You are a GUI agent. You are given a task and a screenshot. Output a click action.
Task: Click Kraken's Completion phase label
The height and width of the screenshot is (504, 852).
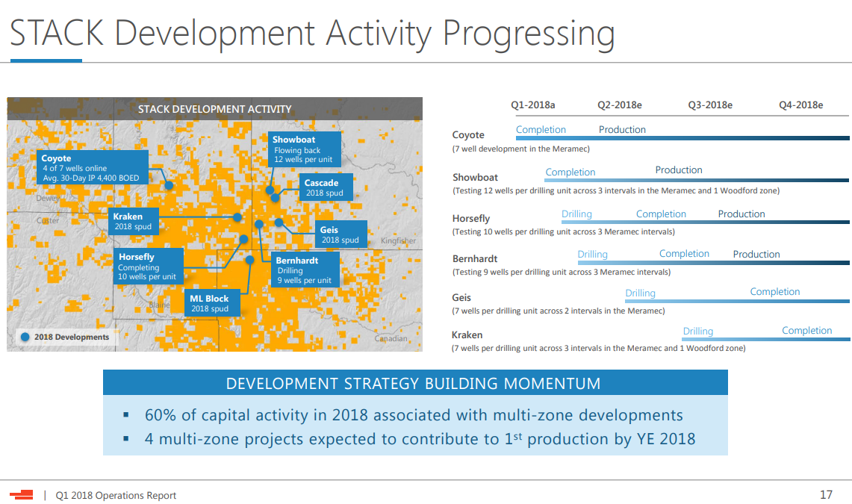(x=807, y=330)
